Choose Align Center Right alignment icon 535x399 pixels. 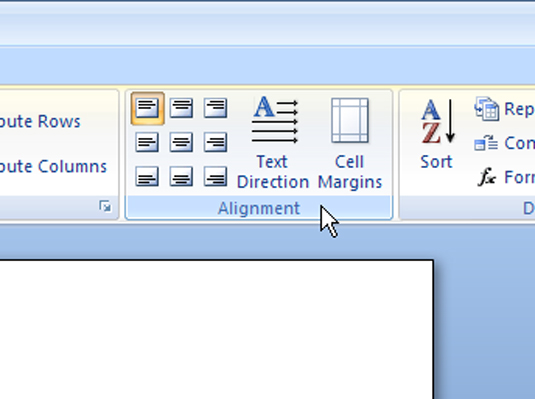(x=215, y=142)
